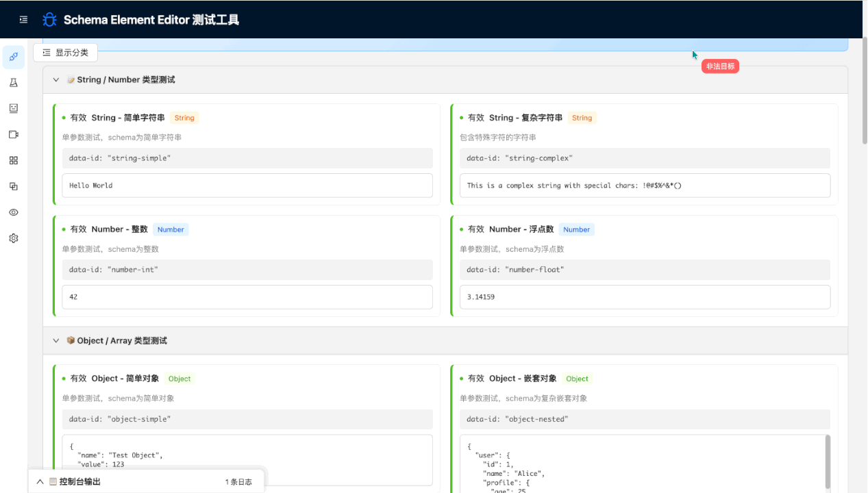This screenshot has width=868, height=493.
Task: Expand the 控制台输出 console panel
Action: [40, 482]
